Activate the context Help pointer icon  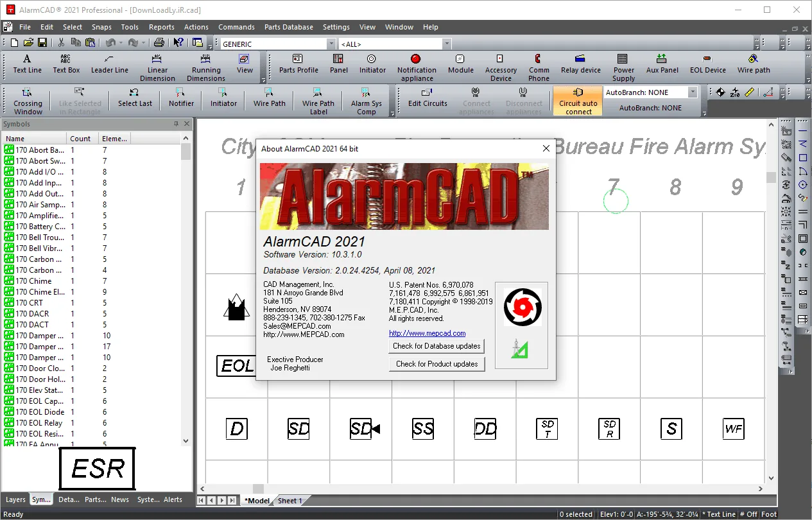tap(178, 42)
